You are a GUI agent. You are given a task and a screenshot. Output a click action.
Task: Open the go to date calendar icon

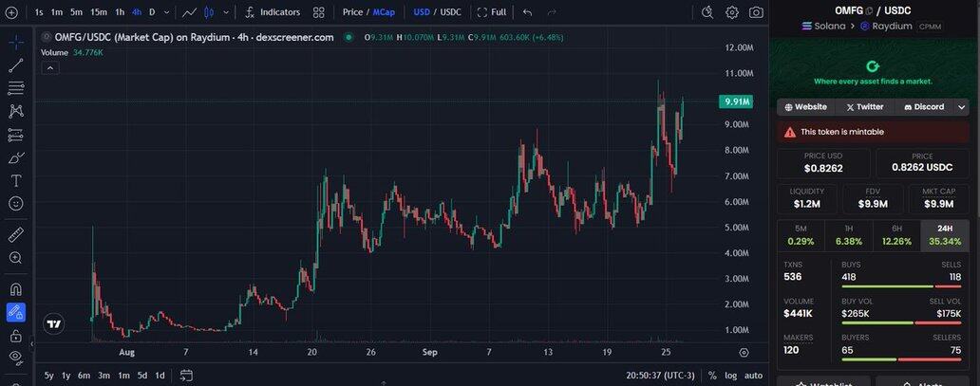click(x=186, y=376)
